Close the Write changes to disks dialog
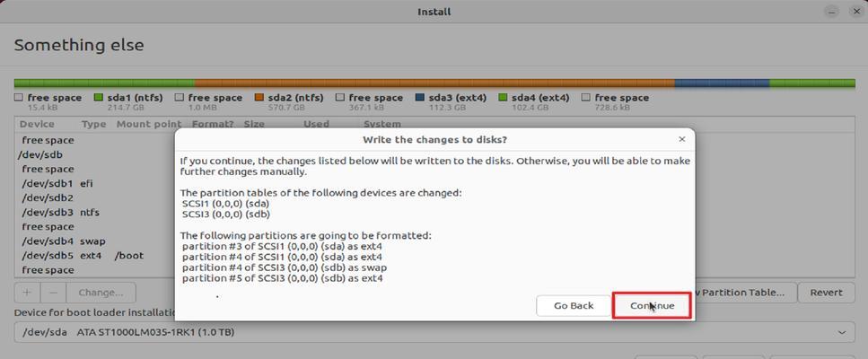Image resolution: width=868 pixels, height=359 pixels. pos(682,139)
